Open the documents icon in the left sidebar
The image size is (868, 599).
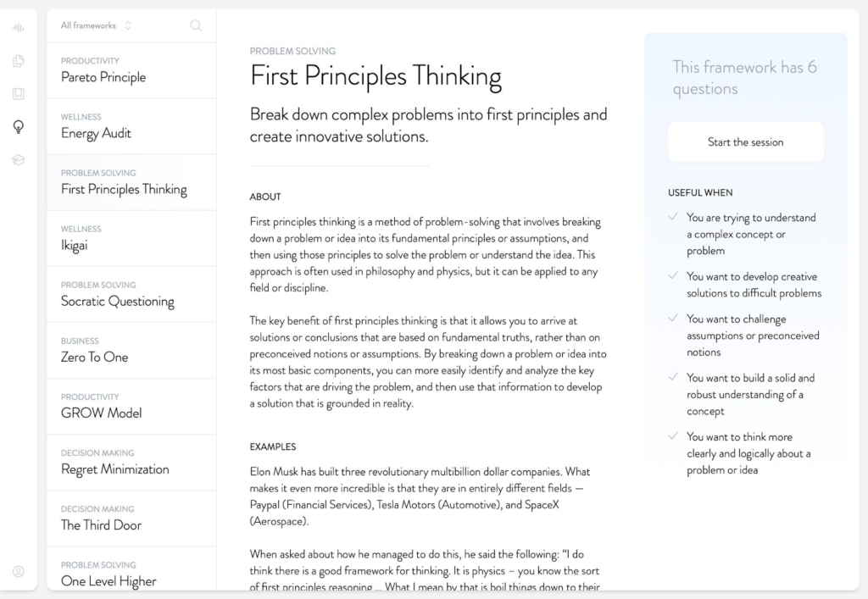(19, 61)
